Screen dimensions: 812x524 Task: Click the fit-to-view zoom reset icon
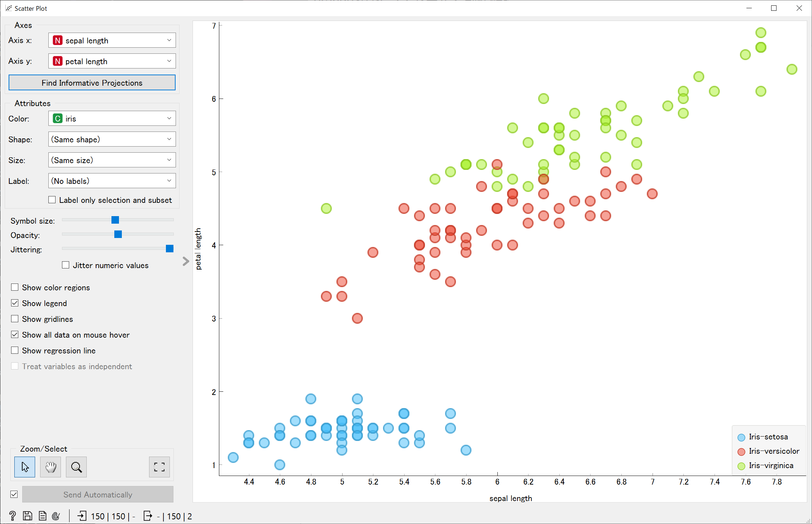point(159,467)
